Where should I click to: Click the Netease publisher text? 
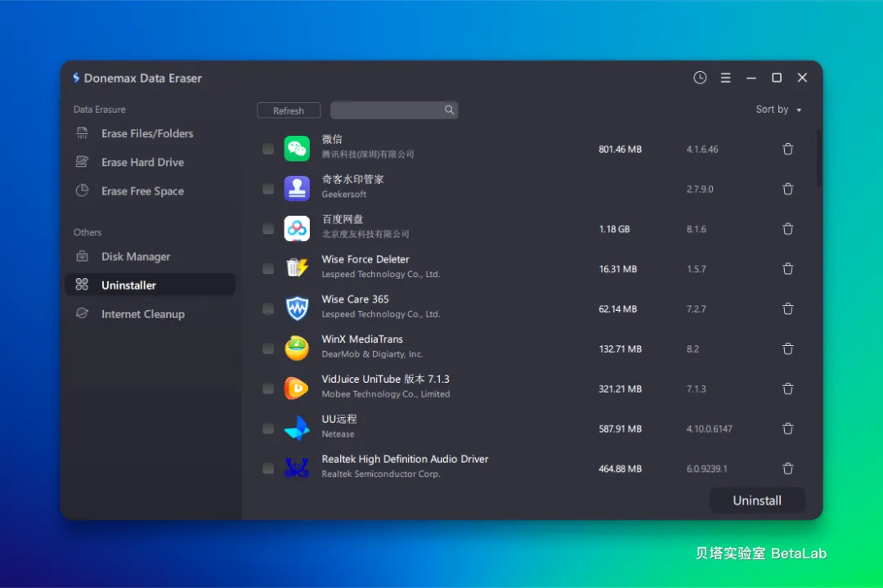coord(338,433)
